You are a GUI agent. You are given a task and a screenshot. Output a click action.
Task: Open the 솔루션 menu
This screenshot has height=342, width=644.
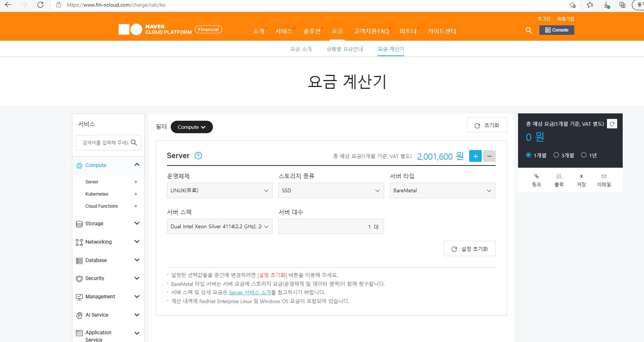312,31
